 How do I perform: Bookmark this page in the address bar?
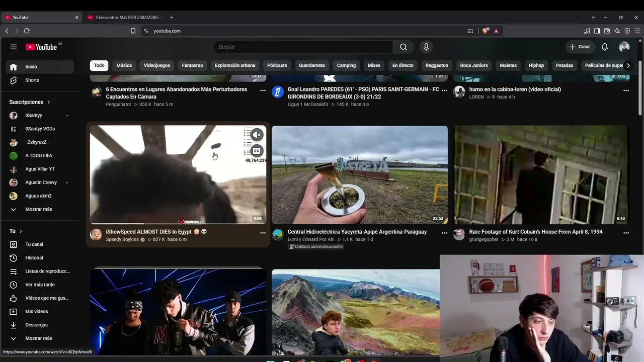pyautogui.click(x=133, y=31)
